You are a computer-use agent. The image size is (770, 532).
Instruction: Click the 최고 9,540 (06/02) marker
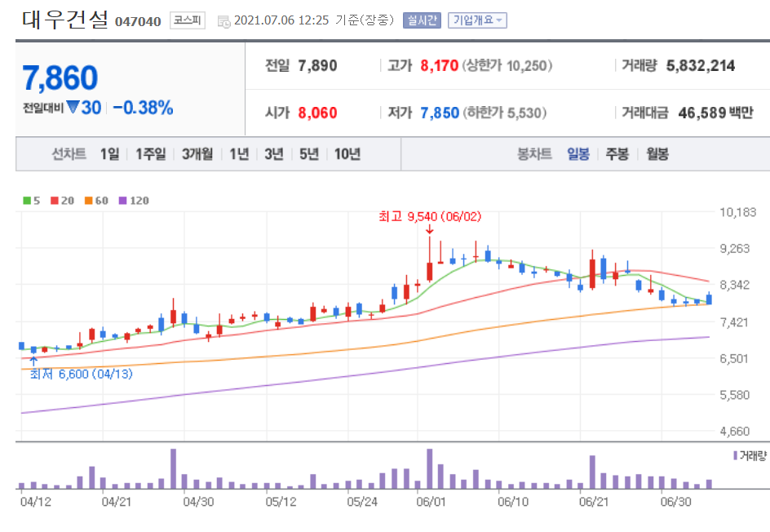tap(430, 216)
